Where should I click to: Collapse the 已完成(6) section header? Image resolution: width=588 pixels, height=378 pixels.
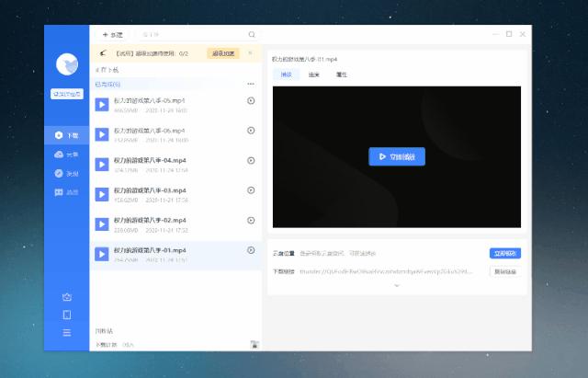pyautogui.click(x=107, y=84)
